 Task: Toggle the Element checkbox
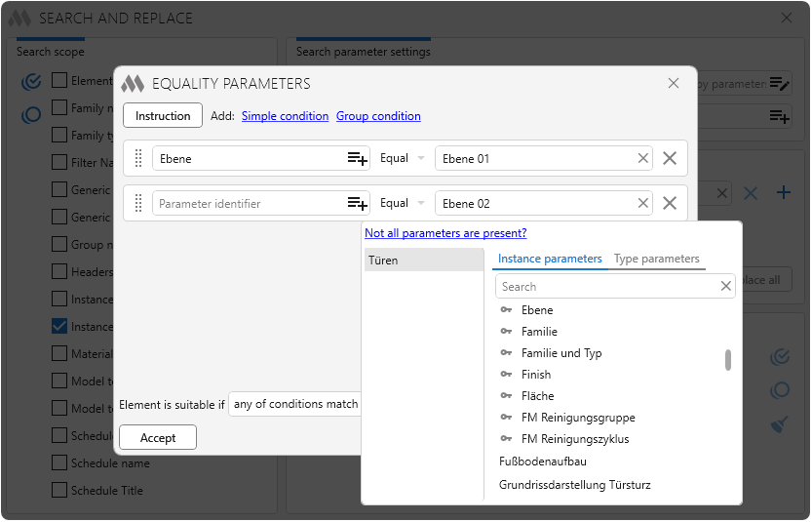click(x=59, y=80)
